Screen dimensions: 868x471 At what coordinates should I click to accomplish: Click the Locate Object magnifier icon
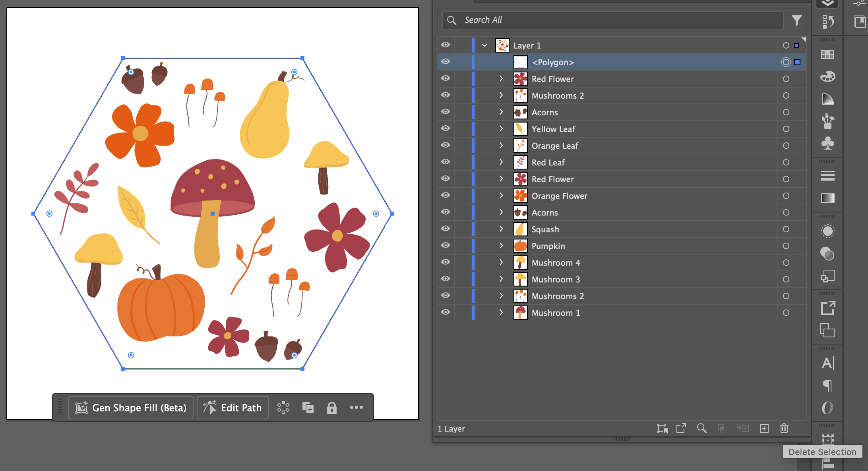(701, 428)
